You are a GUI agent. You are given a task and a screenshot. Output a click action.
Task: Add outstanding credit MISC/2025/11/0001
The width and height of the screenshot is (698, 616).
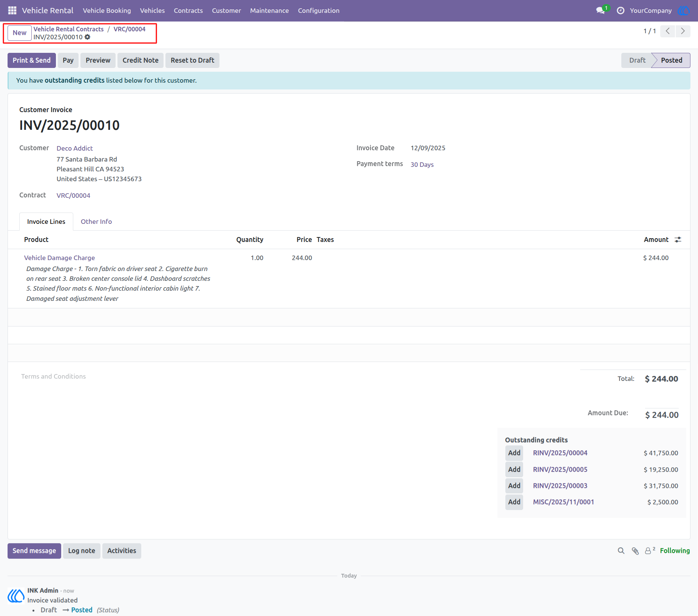click(x=514, y=502)
